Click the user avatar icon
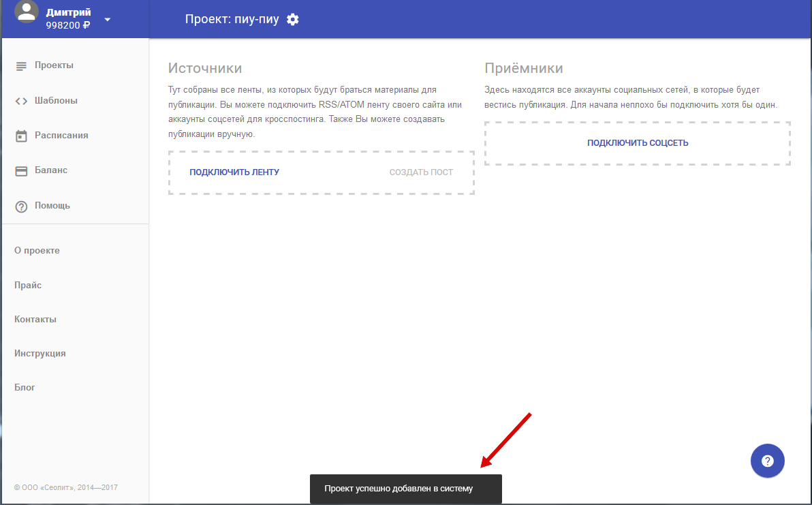812x505 pixels. click(26, 14)
